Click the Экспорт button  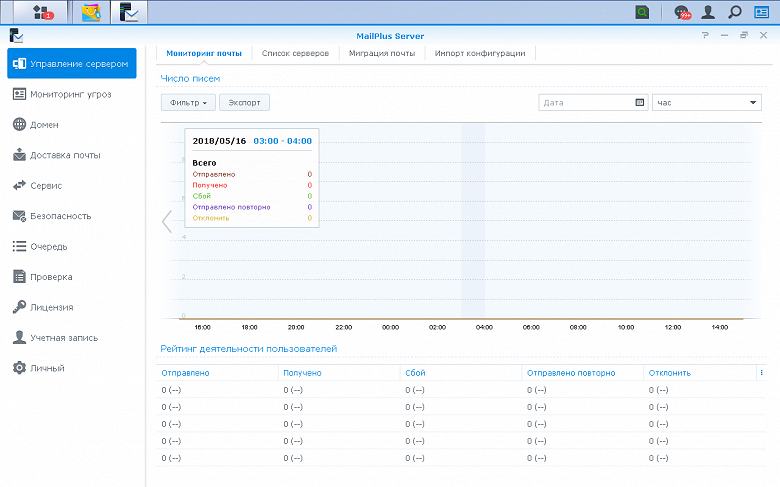[244, 102]
